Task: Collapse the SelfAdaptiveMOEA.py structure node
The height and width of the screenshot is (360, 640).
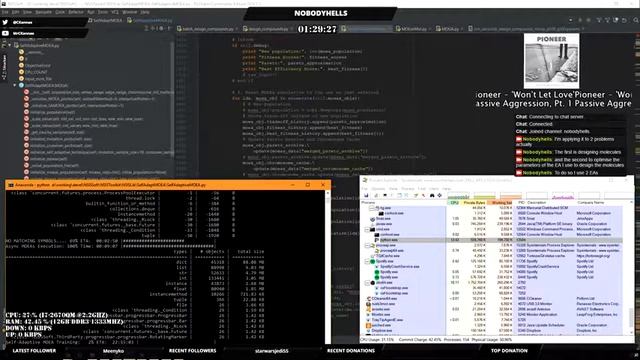Action: [x=9, y=45]
